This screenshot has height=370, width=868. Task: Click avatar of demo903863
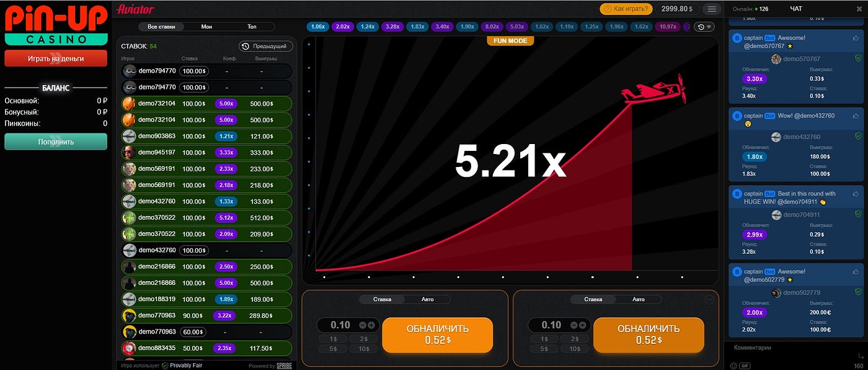[128, 136]
